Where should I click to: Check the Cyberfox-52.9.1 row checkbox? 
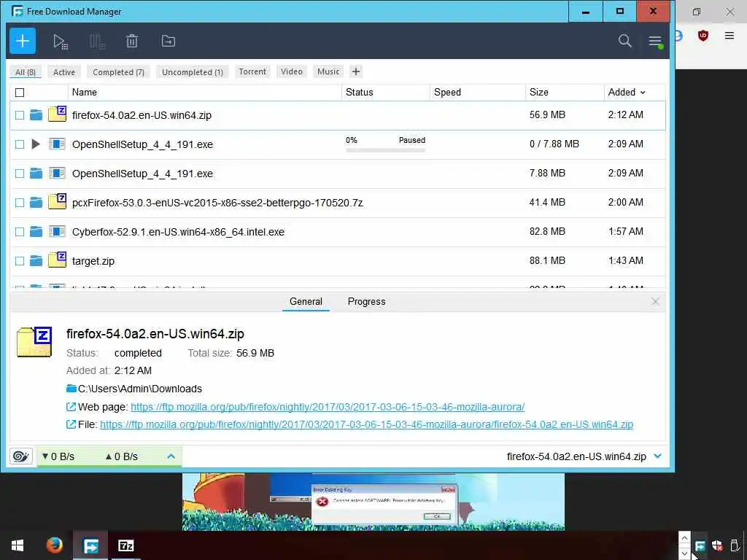20,232
